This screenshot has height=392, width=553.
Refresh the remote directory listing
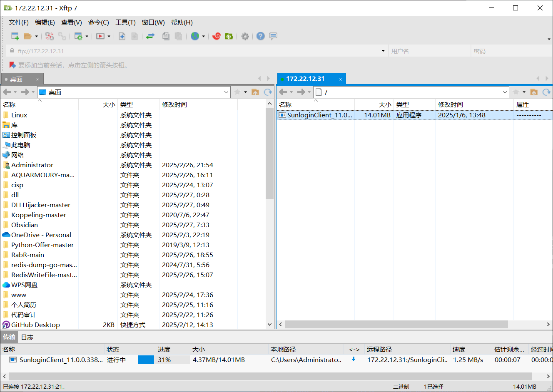pos(546,92)
